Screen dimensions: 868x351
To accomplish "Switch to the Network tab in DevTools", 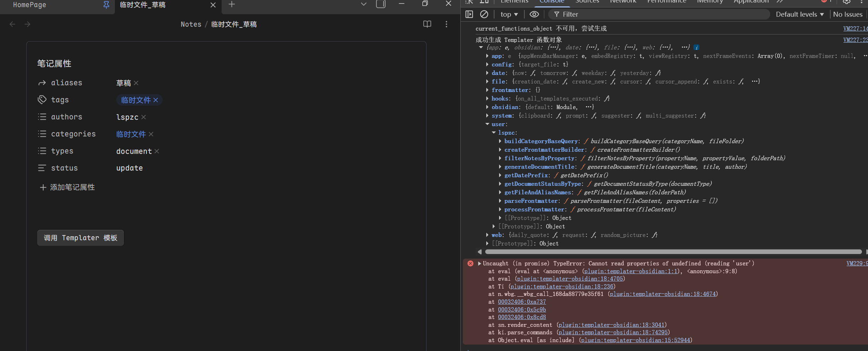I will point(623,1).
